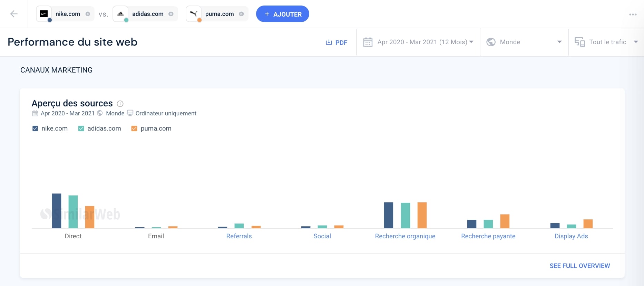Click the Email axis label

click(156, 236)
